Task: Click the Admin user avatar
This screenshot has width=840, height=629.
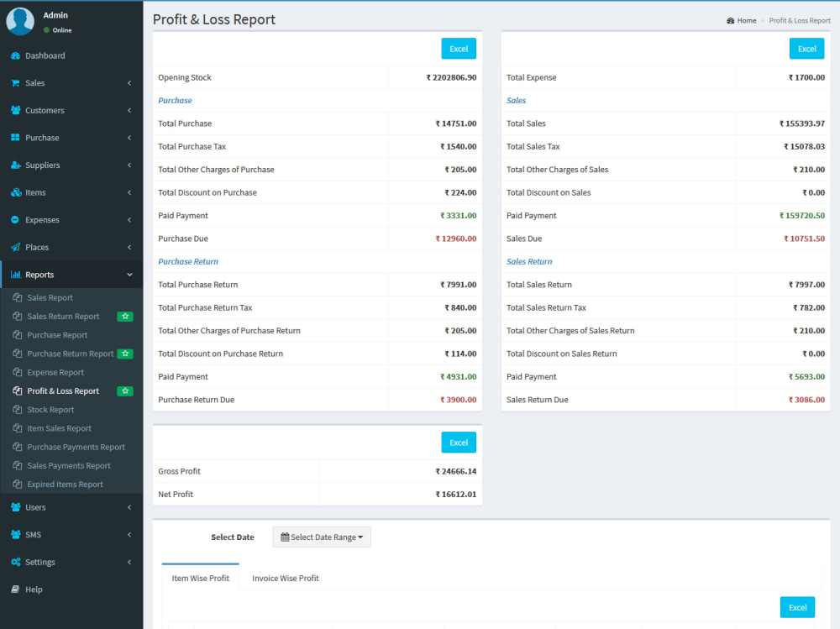Action: pyautogui.click(x=20, y=21)
